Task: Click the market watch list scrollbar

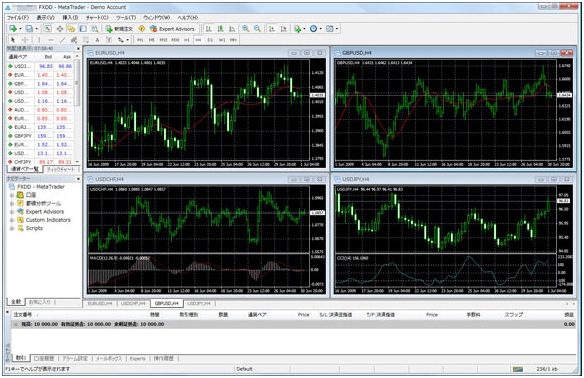Action: coord(77,109)
